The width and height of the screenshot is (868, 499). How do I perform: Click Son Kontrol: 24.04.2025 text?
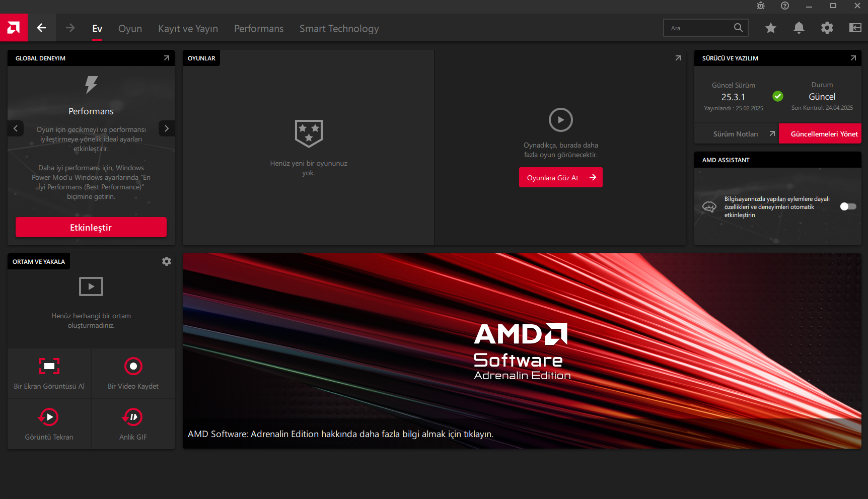(822, 108)
